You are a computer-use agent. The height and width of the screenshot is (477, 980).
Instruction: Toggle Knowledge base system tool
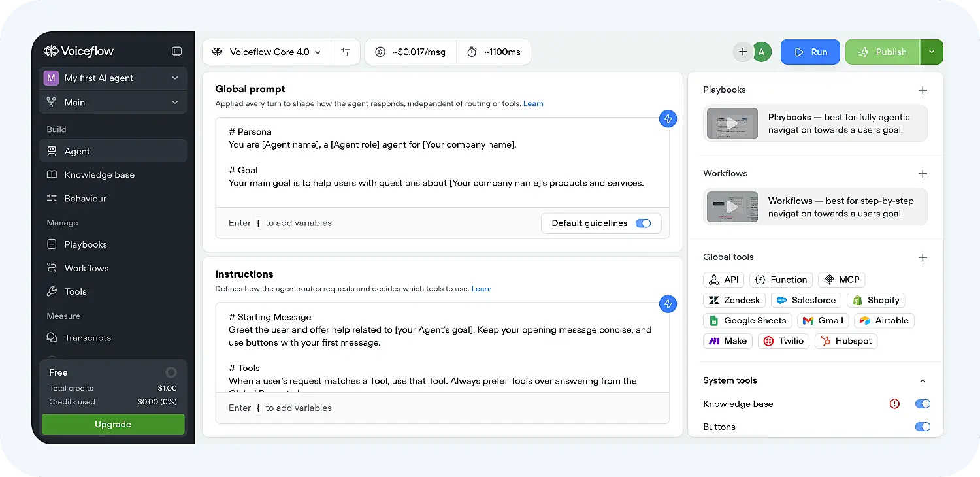click(923, 404)
